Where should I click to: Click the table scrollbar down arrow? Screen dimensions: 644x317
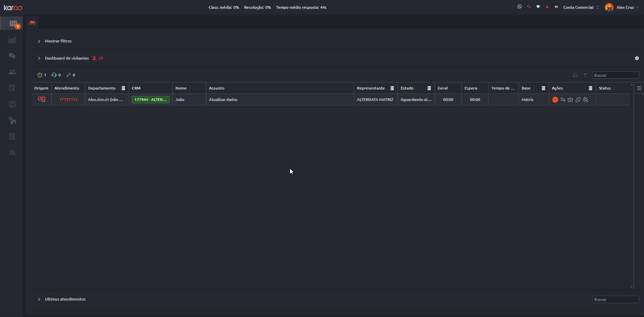click(632, 287)
